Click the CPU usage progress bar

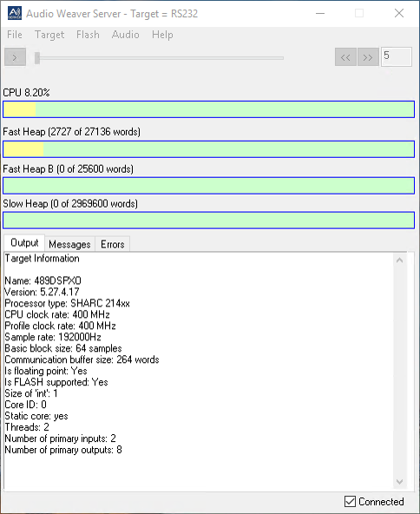[208, 109]
